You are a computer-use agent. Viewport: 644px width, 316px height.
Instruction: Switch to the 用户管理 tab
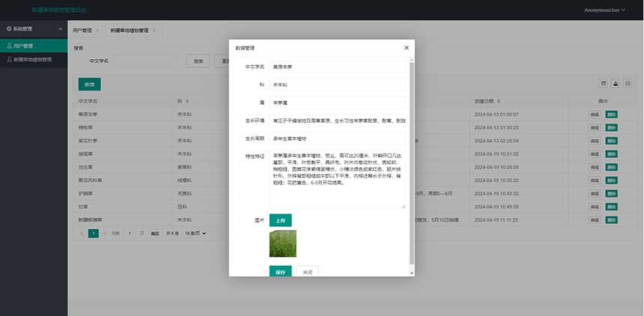click(x=82, y=31)
